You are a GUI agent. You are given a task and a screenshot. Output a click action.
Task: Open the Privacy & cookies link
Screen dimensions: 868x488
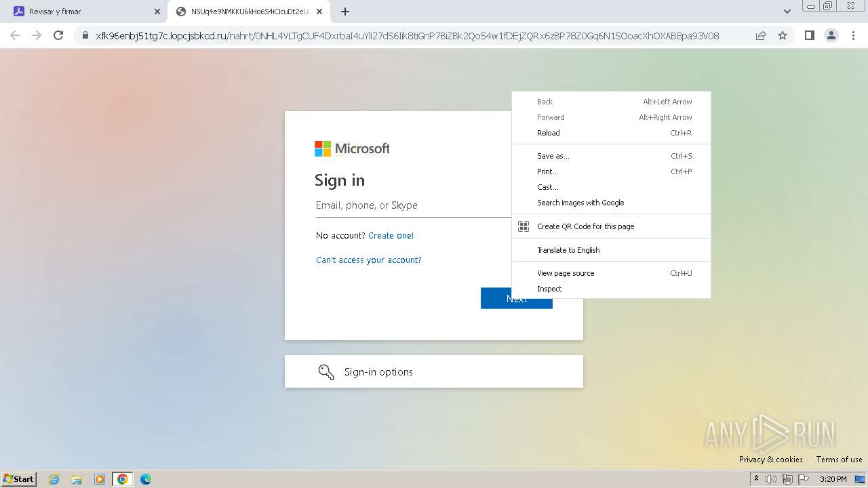771,460
